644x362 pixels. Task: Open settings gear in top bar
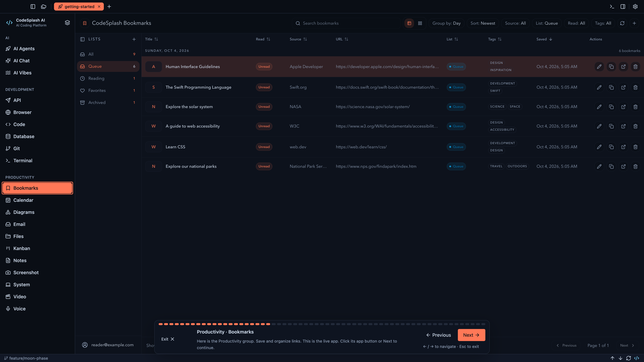coord(635,7)
